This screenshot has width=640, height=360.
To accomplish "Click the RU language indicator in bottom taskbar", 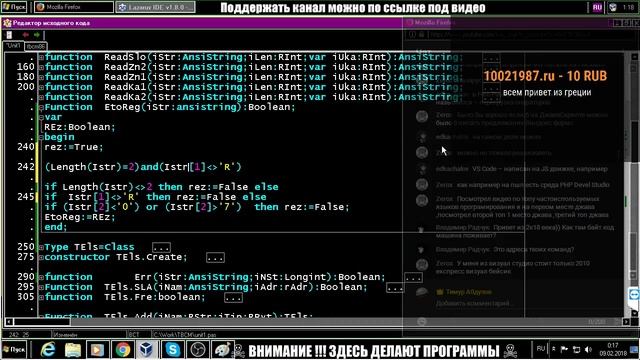I will click(541, 349).
